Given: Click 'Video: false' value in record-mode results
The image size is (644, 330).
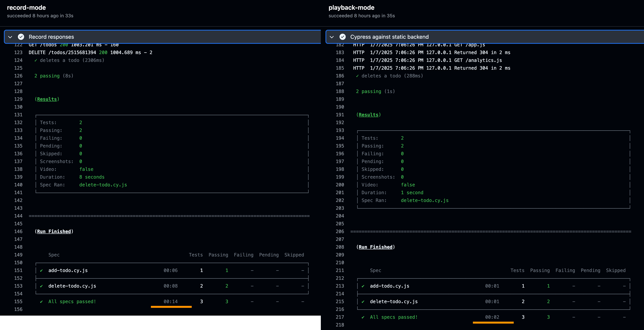Looking at the screenshot, I should click(86, 169).
